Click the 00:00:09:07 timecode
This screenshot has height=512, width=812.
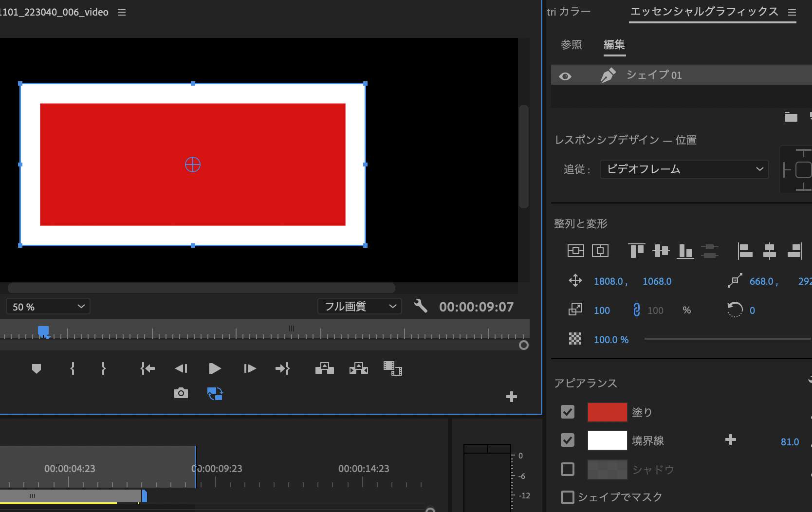pyautogui.click(x=476, y=307)
